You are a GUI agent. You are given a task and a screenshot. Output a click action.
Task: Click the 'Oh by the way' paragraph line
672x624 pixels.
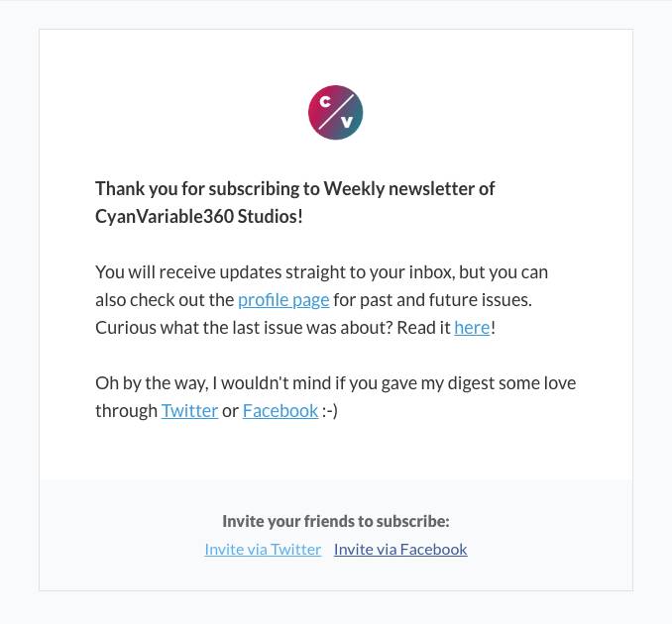click(x=336, y=383)
